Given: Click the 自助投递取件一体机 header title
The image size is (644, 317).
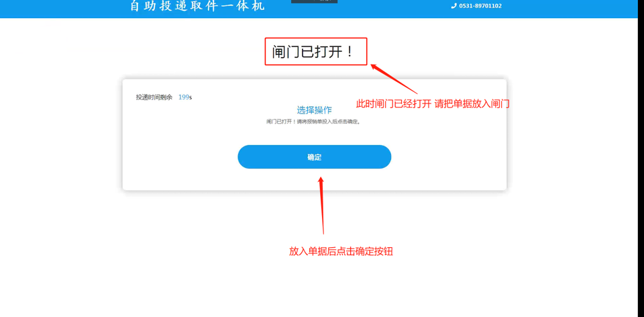Looking at the screenshot, I should click(197, 6).
